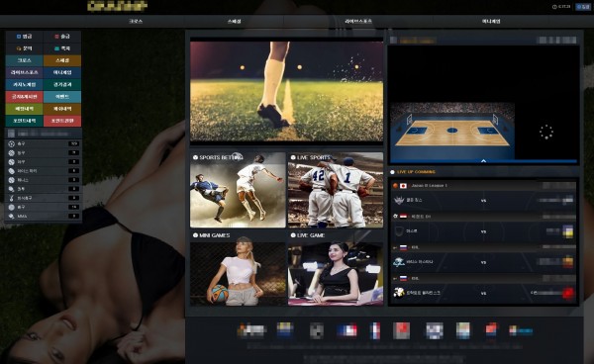Click the loading spinner in the live video panel
This screenshot has height=364, width=594.
pyautogui.click(x=546, y=133)
